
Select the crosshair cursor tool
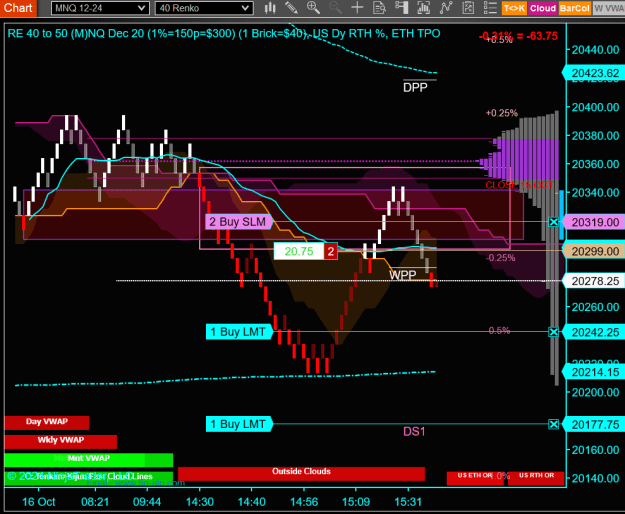tap(357, 8)
